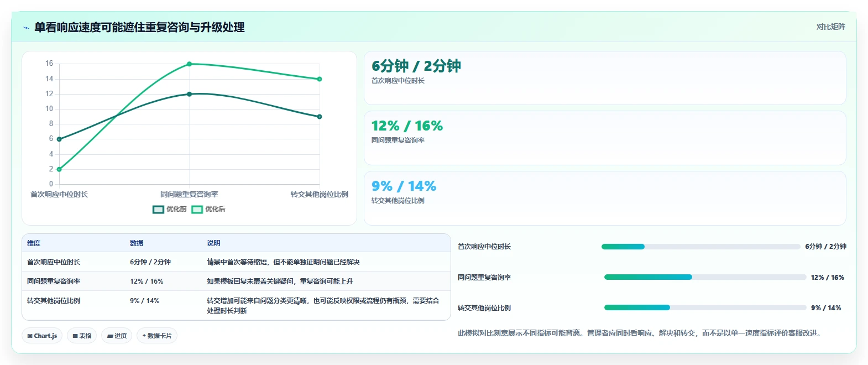Click the 转交其他岗位比例 progress bar

705,307
